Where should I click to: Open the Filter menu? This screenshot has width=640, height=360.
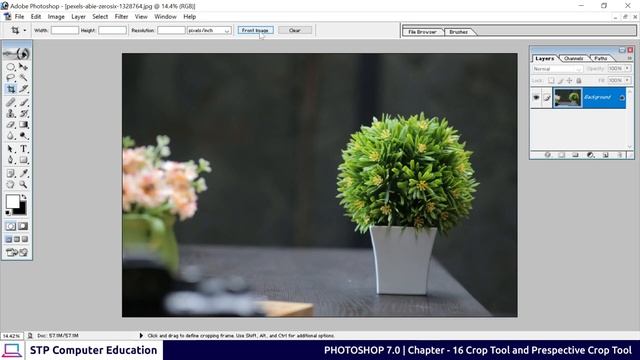coord(121,17)
